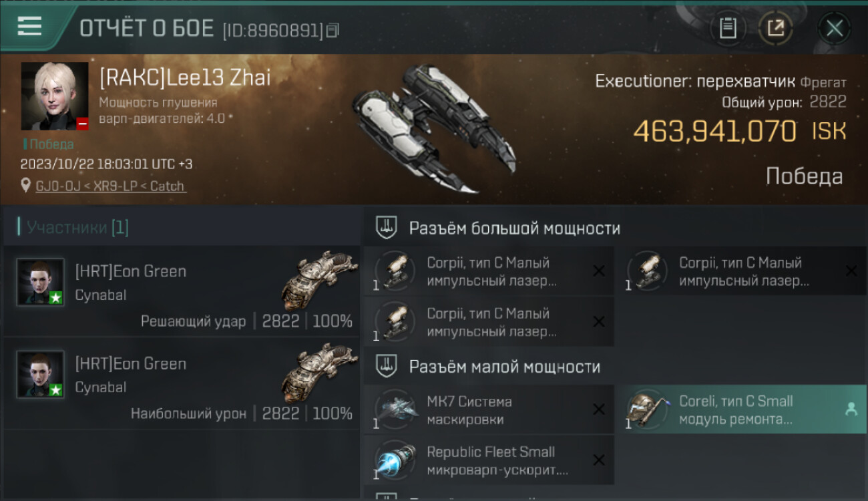Click person icon on Coreli module
Screen dimensions: 868x501
tap(851, 409)
